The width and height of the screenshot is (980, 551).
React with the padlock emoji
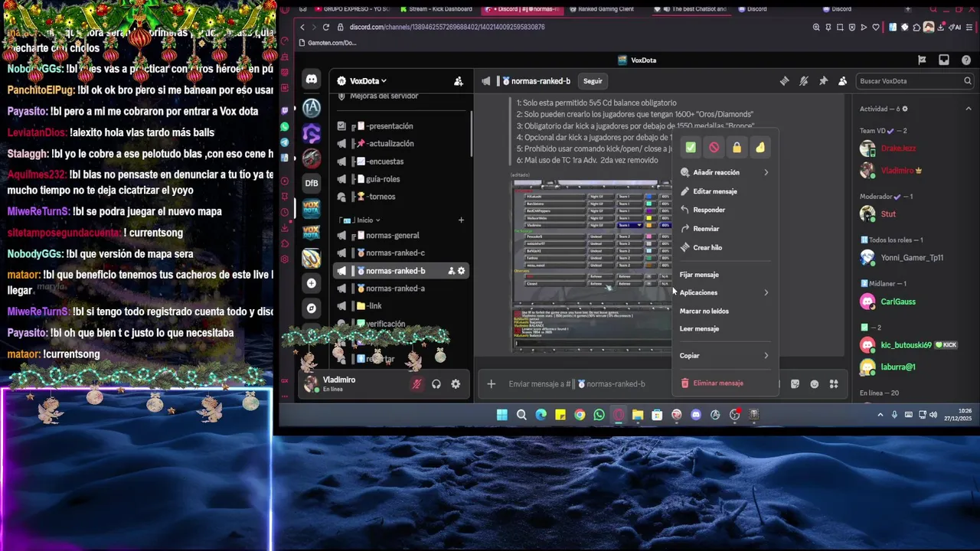click(x=737, y=147)
